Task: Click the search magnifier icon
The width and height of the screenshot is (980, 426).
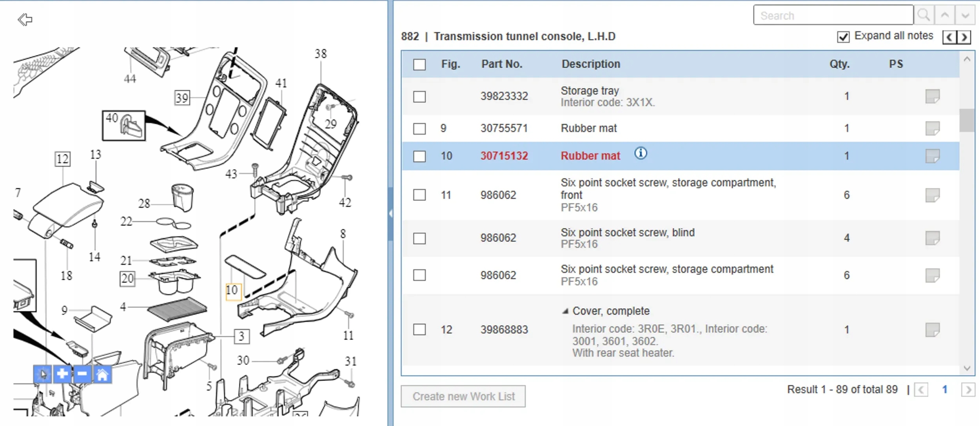Action: pyautogui.click(x=924, y=15)
